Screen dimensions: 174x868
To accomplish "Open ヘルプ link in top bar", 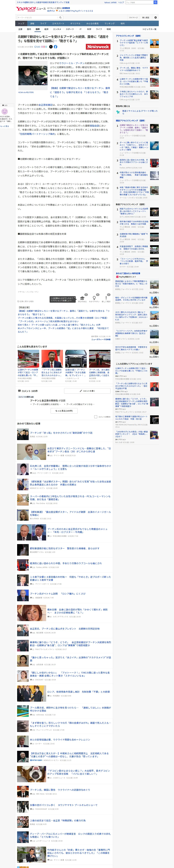I will coord(121,2).
